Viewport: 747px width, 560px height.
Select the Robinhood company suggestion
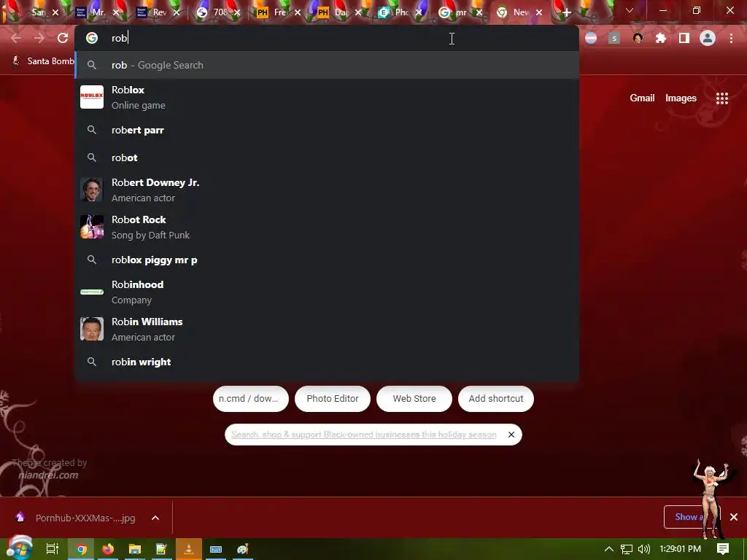pos(327,292)
